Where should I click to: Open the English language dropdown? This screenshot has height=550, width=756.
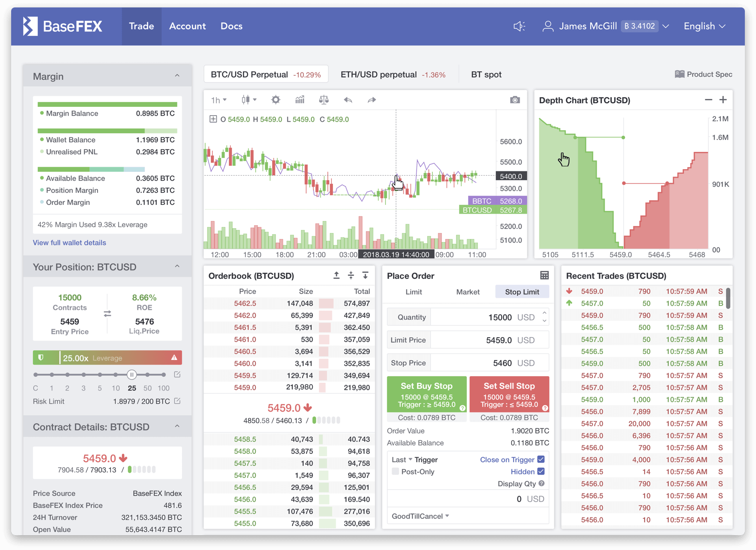(x=704, y=26)
